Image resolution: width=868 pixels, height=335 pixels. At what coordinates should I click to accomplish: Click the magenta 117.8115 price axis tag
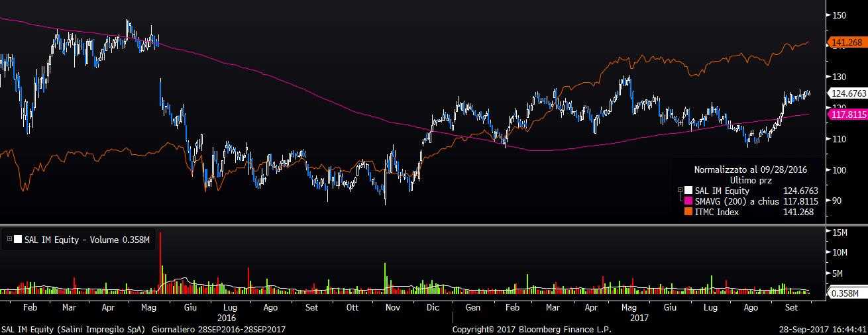[x=848, y=115]
